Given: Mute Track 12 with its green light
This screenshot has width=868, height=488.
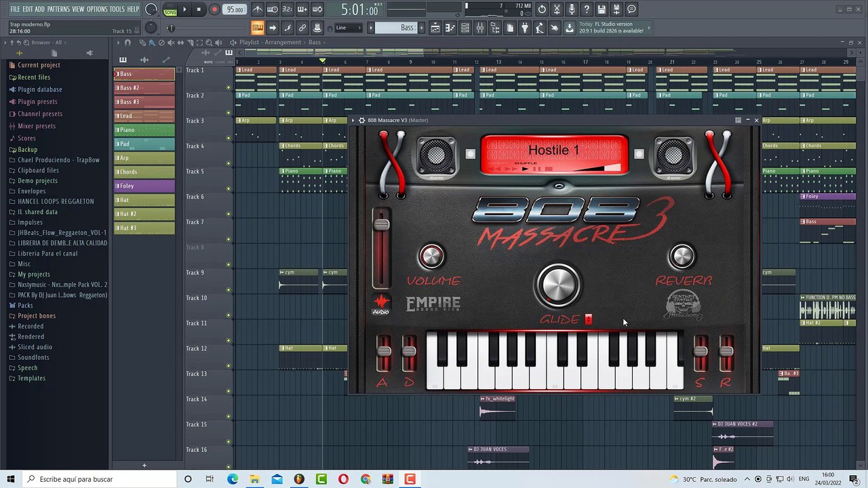Looking at the screenshot, I should pos(229,366).
